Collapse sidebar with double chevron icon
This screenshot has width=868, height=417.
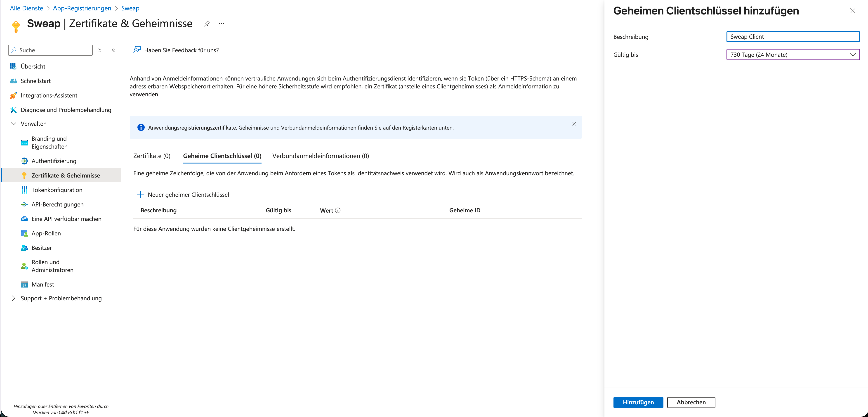point(113,50)
